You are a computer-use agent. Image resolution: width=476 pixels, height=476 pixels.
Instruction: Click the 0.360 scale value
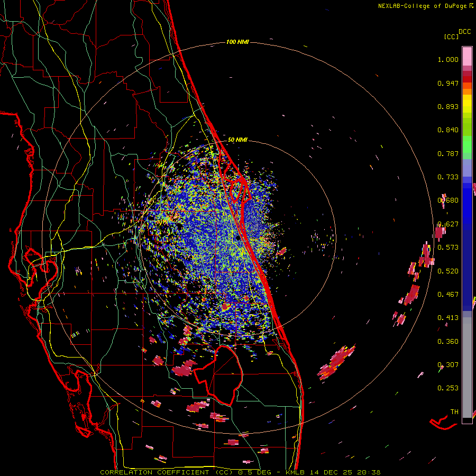point(448,342)
